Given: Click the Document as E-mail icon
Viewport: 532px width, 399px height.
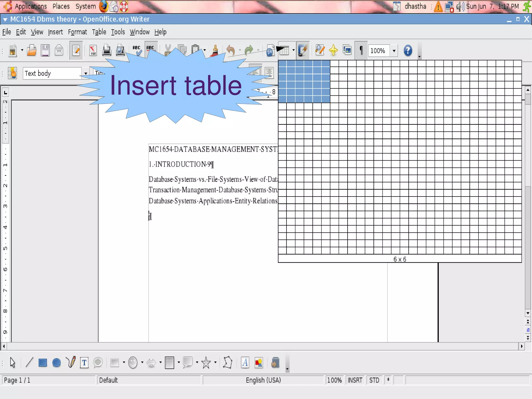Looking at the screenshot, I should pos(59,50).
